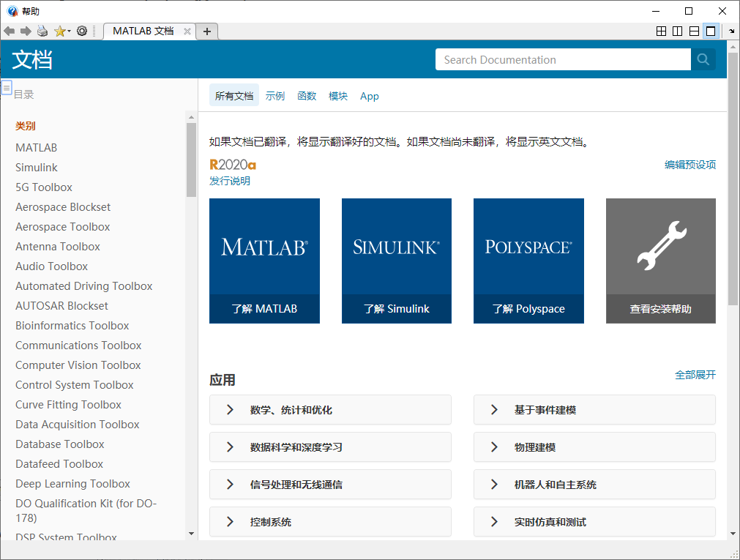Open MATLAB in the category list

click(37, 148)
